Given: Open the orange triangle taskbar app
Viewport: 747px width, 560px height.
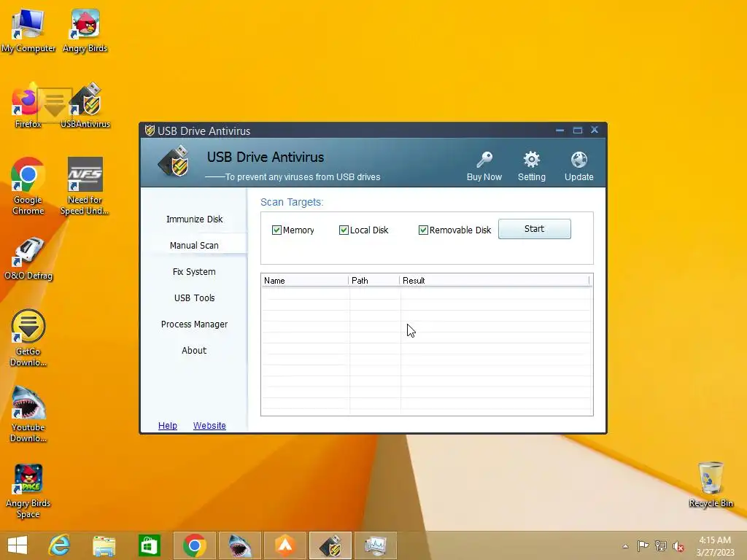Looking at the screenshot, I should click(x=285, y=545).
